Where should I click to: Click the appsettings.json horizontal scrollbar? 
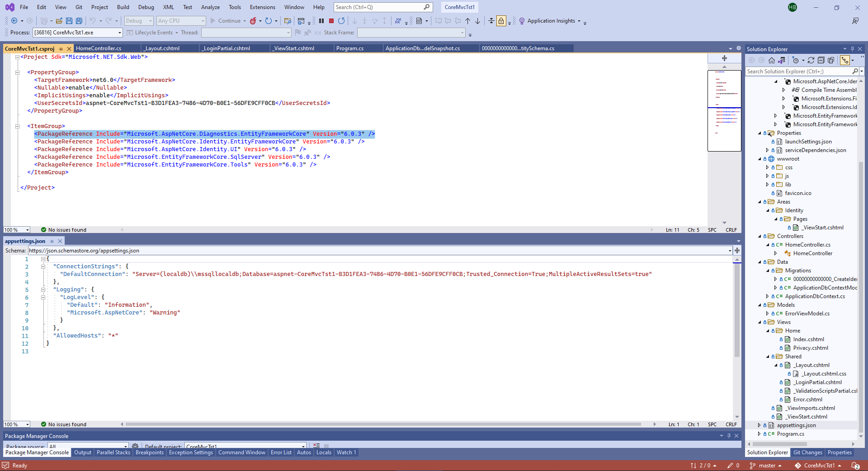point(383,424)
